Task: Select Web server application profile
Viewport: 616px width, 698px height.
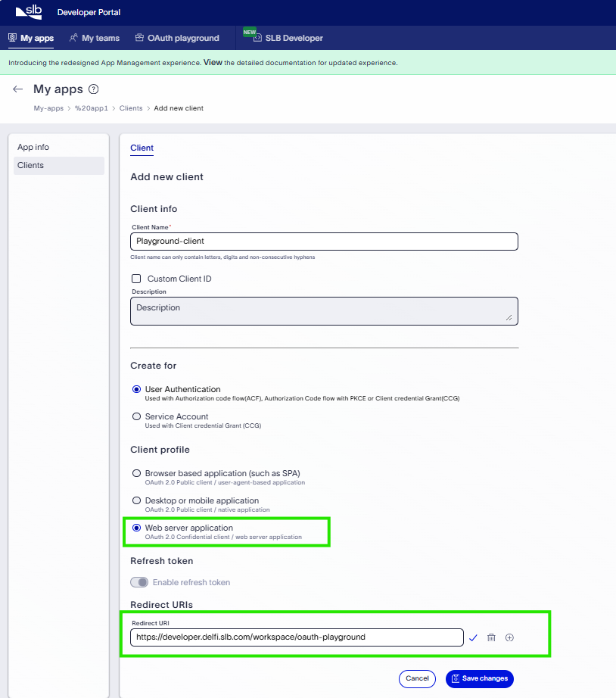Action: [137, 528]
